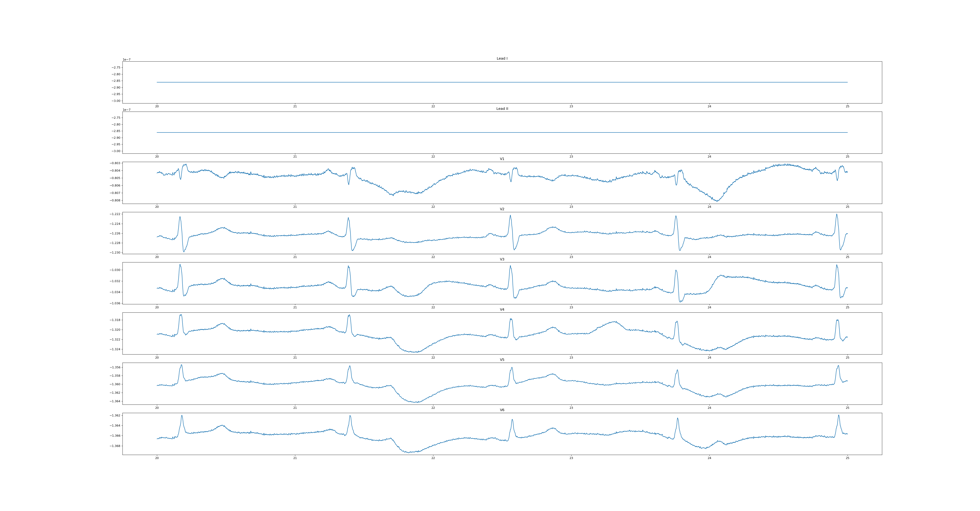Click x-axis tick 20 under the V2 plot
The image size is (980, 511).
tap(157, 257)
